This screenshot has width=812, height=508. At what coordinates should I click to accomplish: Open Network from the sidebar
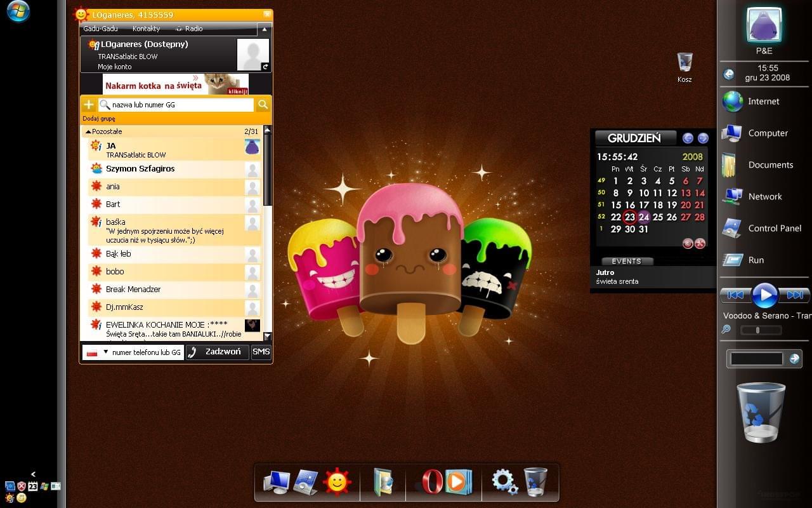click(753, 197)
